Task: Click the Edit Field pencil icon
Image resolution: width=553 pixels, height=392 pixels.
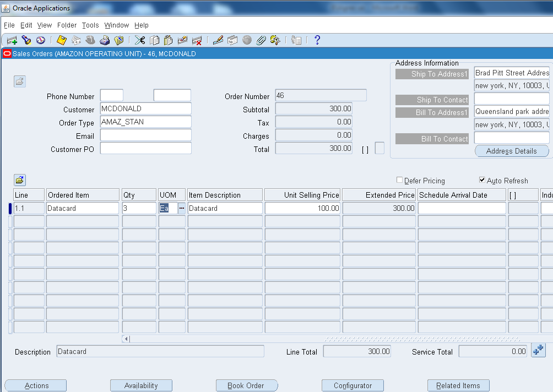Action: point(218,40)
